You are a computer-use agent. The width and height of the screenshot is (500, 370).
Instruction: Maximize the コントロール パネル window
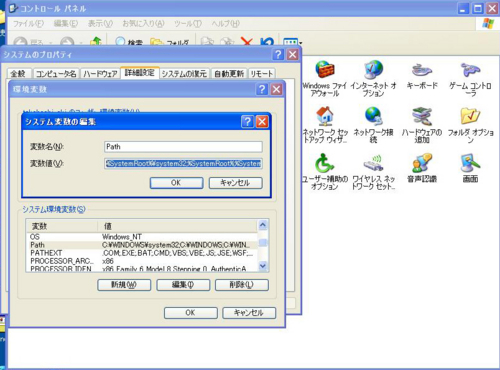[x=478, y=8]
